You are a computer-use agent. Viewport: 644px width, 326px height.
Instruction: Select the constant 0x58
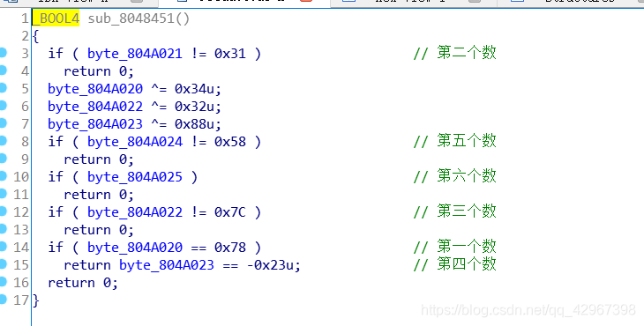click(x=230, y=142)
